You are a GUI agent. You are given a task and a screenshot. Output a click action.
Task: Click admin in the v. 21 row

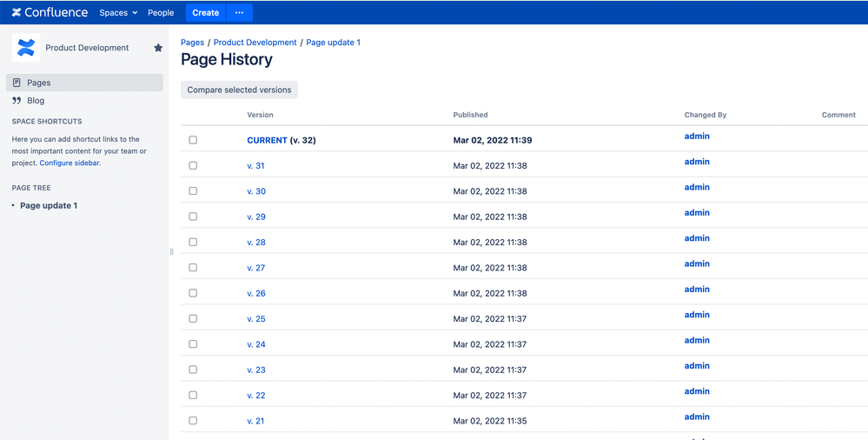click(x=697, y=417)
